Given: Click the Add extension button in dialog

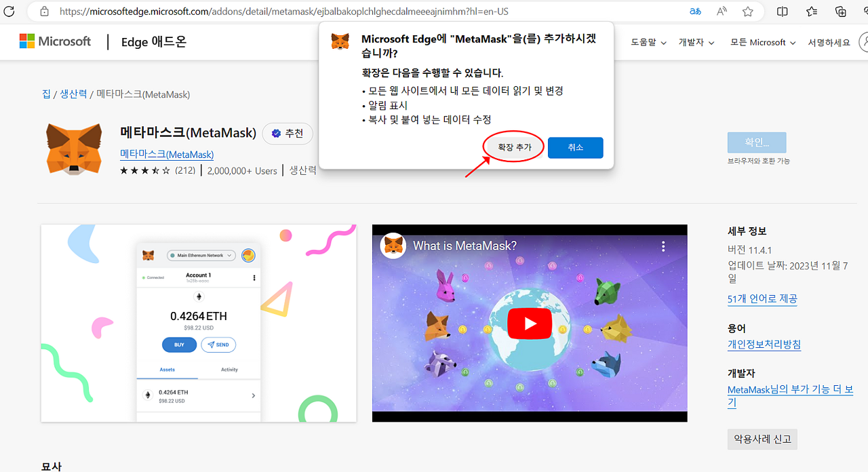Looking at the screenshot, I should (515, 147).
